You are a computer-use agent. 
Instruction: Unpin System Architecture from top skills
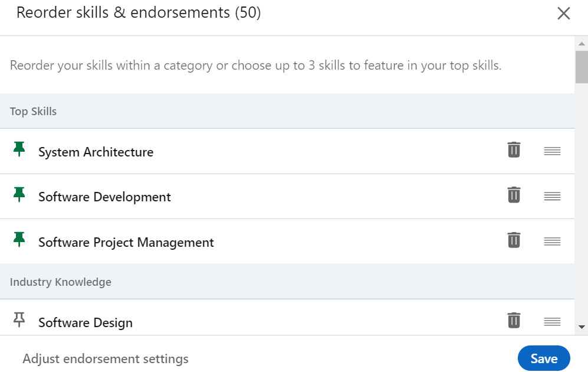(x=19, y=150)
